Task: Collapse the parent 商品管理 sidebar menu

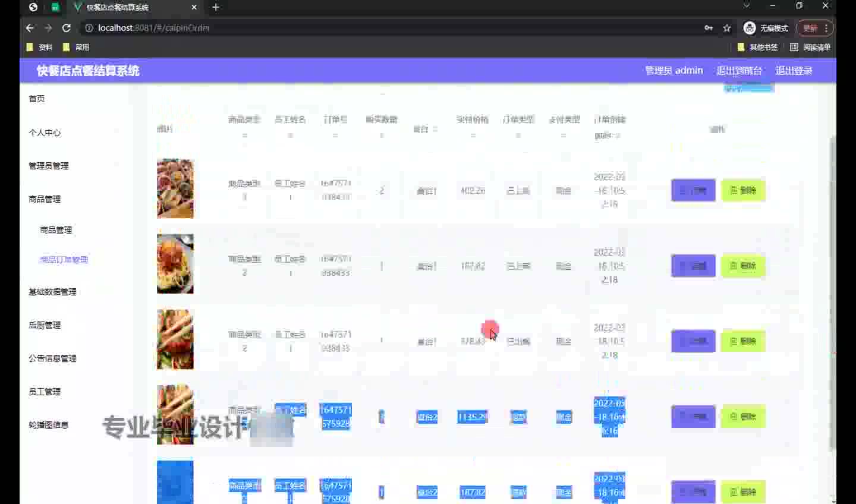Action: click(45, 199)
